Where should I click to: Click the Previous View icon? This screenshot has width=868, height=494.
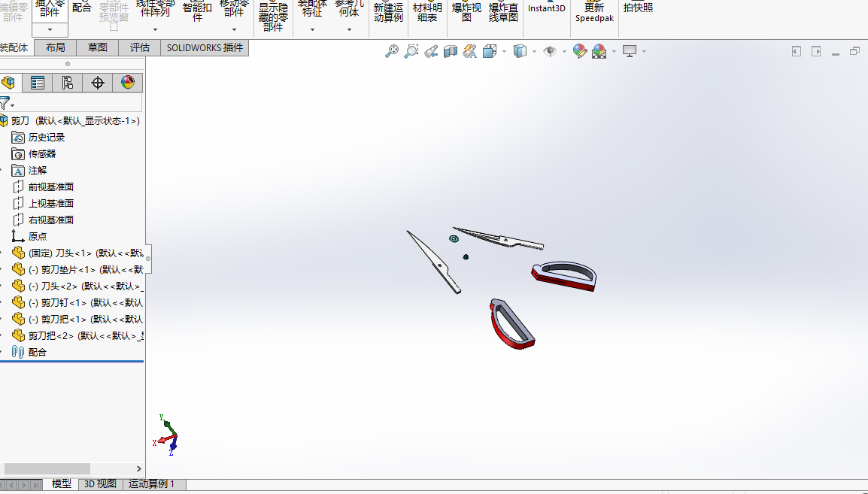pos(431,51)
